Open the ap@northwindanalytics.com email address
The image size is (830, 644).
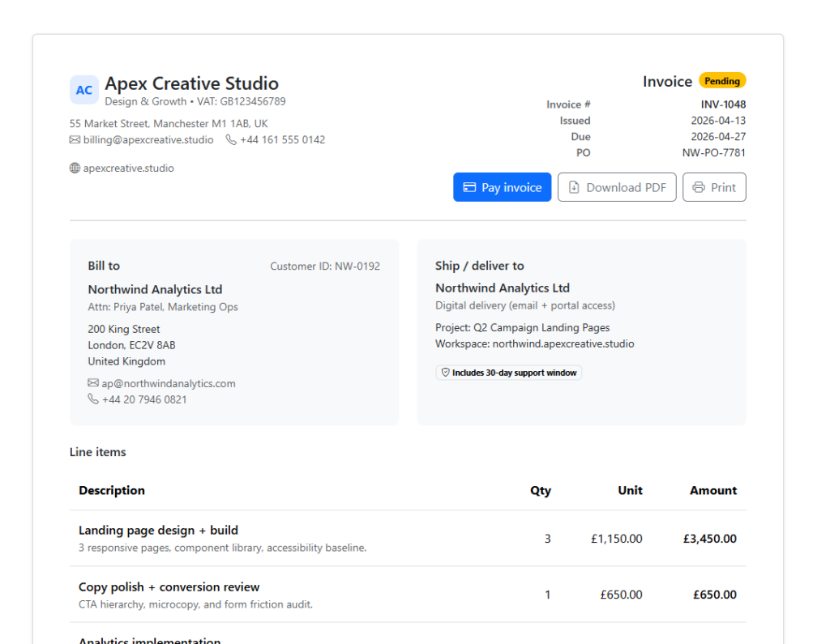coord(169,383)
